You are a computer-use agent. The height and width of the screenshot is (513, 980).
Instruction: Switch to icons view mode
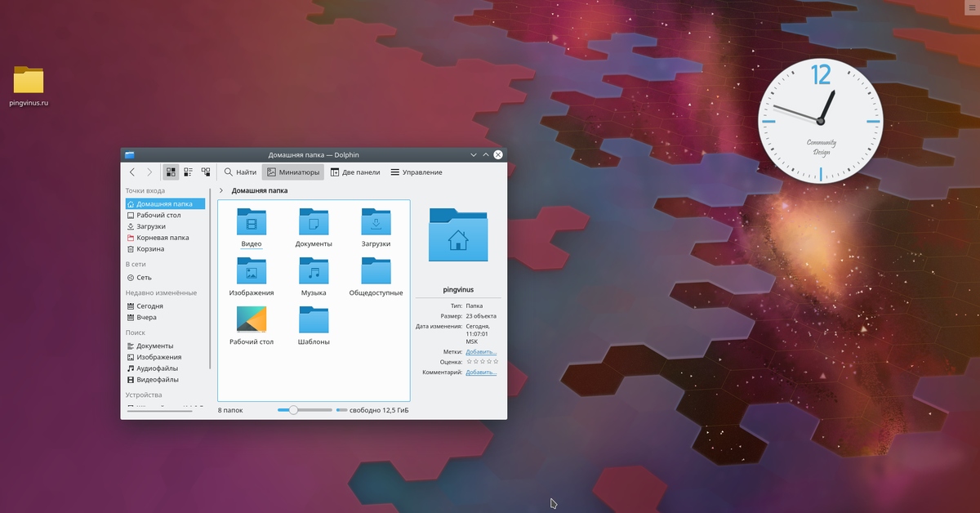coord(171,172)
